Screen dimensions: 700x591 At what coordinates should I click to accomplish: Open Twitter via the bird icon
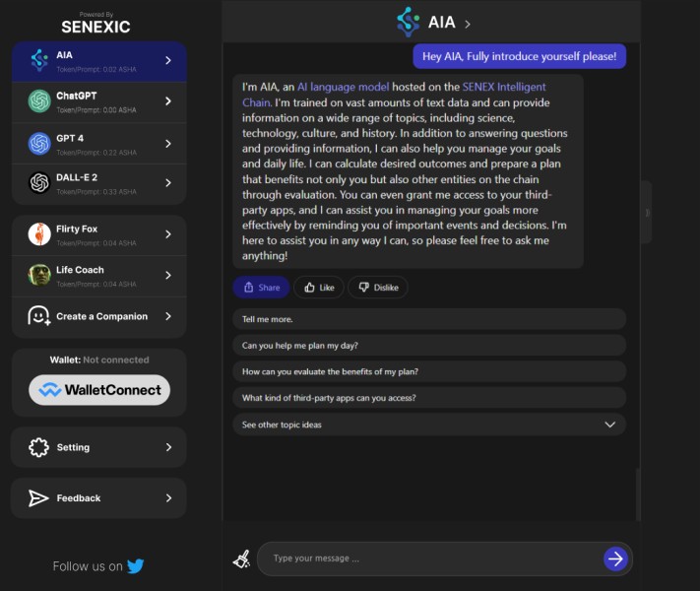[135, 566]
